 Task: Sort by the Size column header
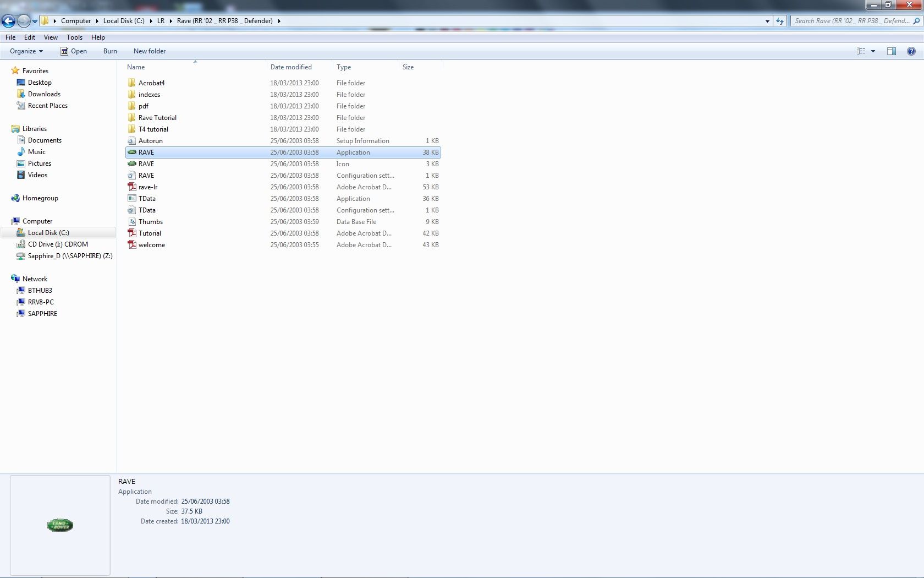[421, 67]
